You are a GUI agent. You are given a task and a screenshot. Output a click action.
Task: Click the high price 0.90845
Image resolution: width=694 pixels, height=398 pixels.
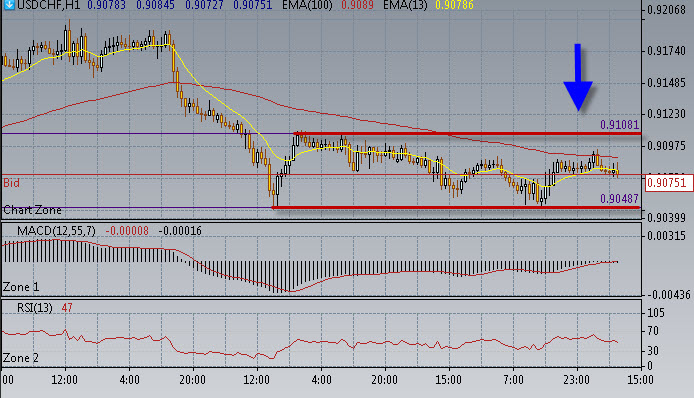pos(155,5)
